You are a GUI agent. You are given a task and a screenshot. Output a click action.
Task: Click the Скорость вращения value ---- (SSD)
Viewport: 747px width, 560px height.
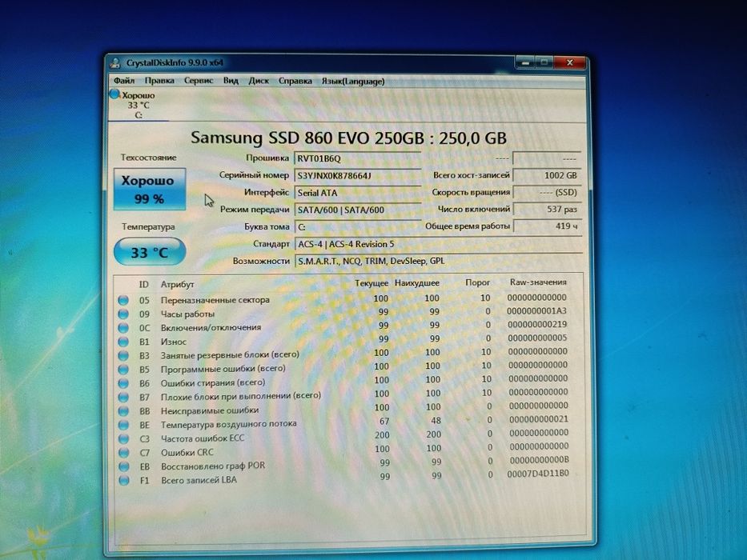pos(548,192)
